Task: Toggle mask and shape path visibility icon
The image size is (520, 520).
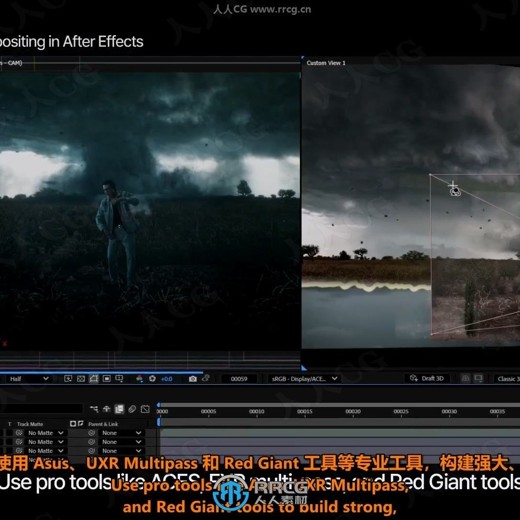Action: tap(94, 379)
